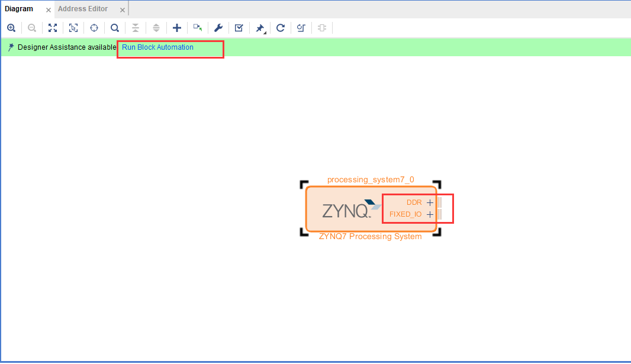Screen dimensions: 631x364
Task: Expand the DDR interface plus sign
Action: point(430,202)
